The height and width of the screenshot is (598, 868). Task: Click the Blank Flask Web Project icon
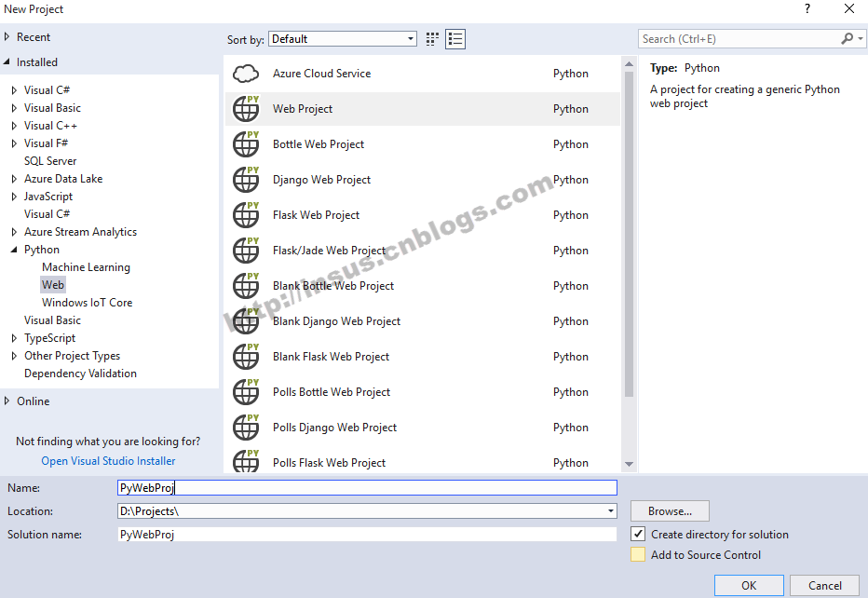(x=246, y=357)
